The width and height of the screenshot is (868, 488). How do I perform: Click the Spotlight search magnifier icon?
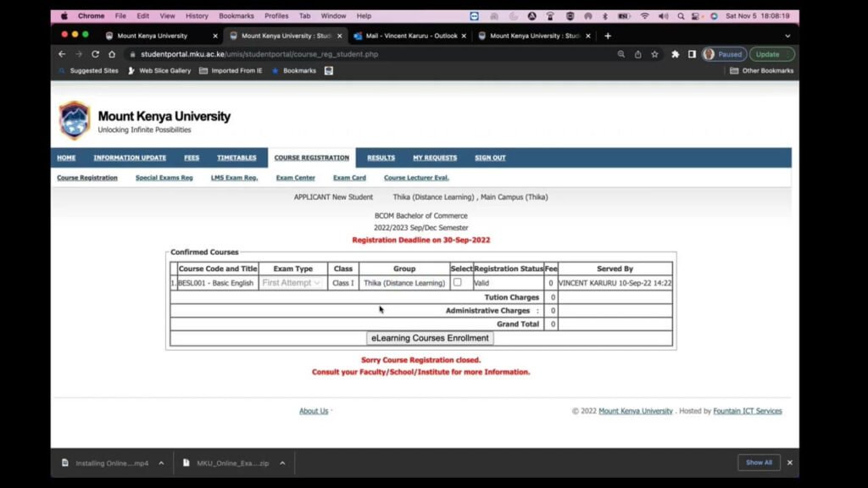point(679,15)
